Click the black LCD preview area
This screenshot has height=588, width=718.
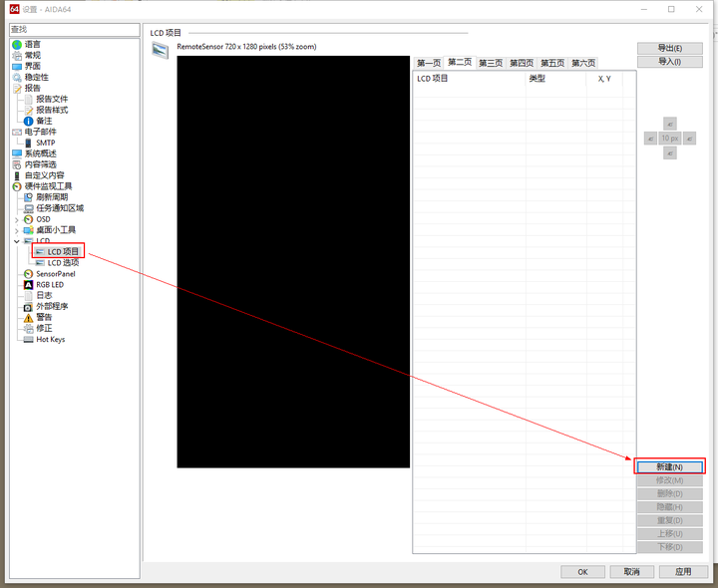[293, 261]
